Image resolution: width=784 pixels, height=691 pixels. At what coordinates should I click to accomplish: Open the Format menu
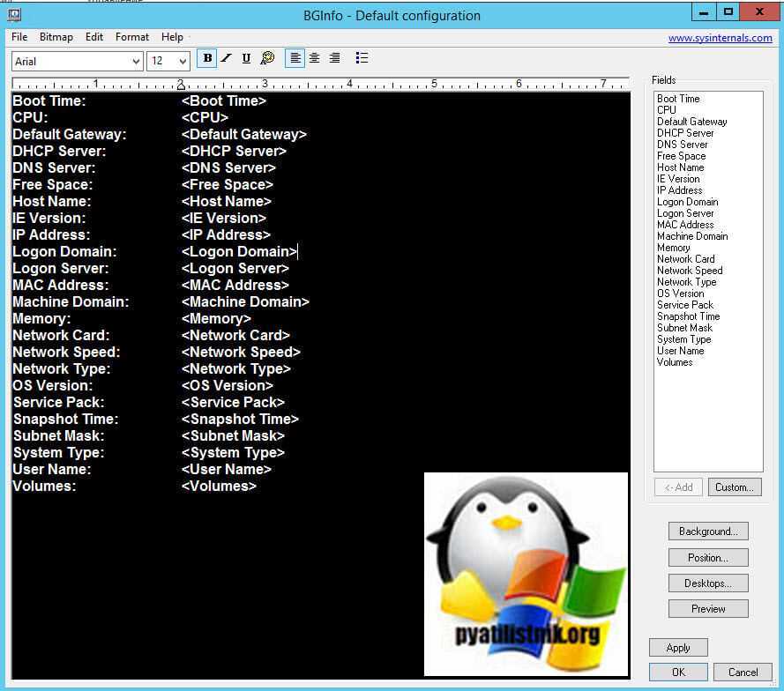tap(132, 37)
